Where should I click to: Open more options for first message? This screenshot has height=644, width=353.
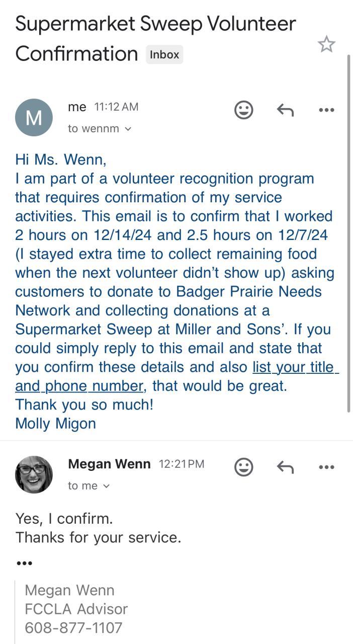point(326,110)
